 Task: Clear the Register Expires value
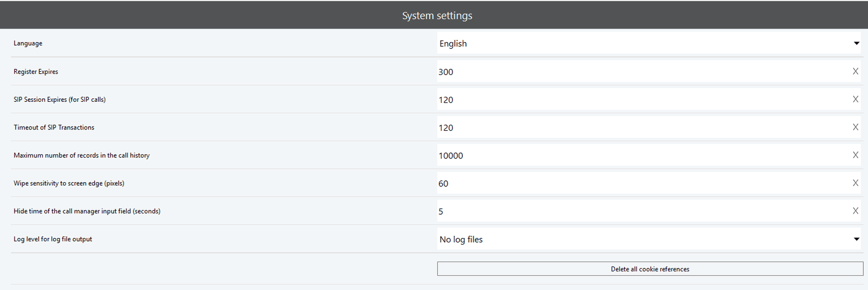point(855,72)
